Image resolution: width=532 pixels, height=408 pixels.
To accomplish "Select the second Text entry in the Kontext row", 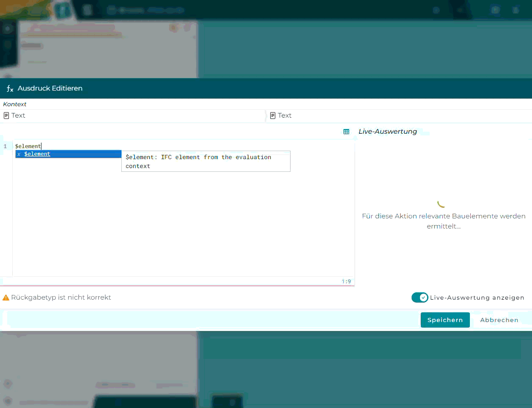I will pos(281,116).
